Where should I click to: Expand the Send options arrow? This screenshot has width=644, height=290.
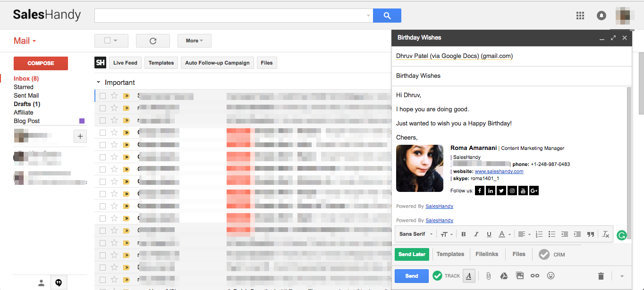pyautogui.click(x=621, y=276)
